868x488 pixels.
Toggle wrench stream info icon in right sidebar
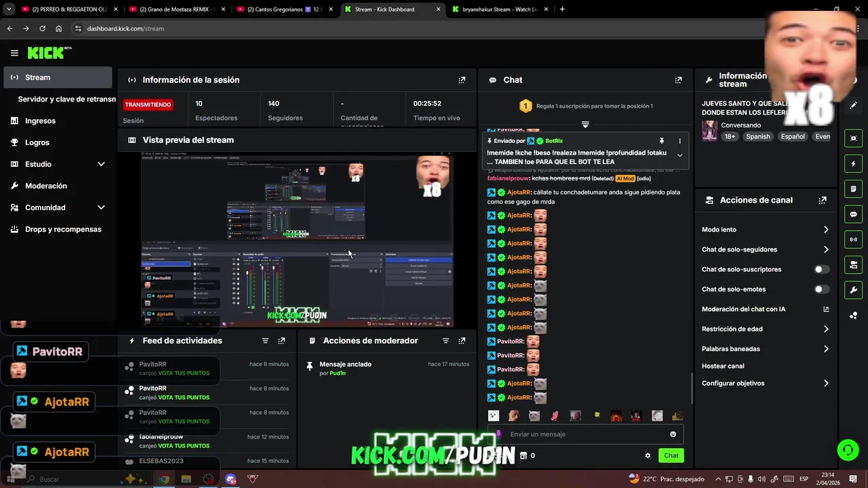(853, 290)
